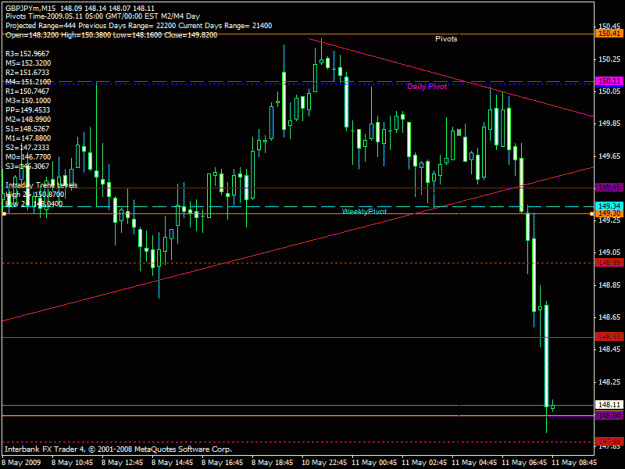Select the 149.05 price scale value
The height and width of the screenshot is (469, 625).
609,252
